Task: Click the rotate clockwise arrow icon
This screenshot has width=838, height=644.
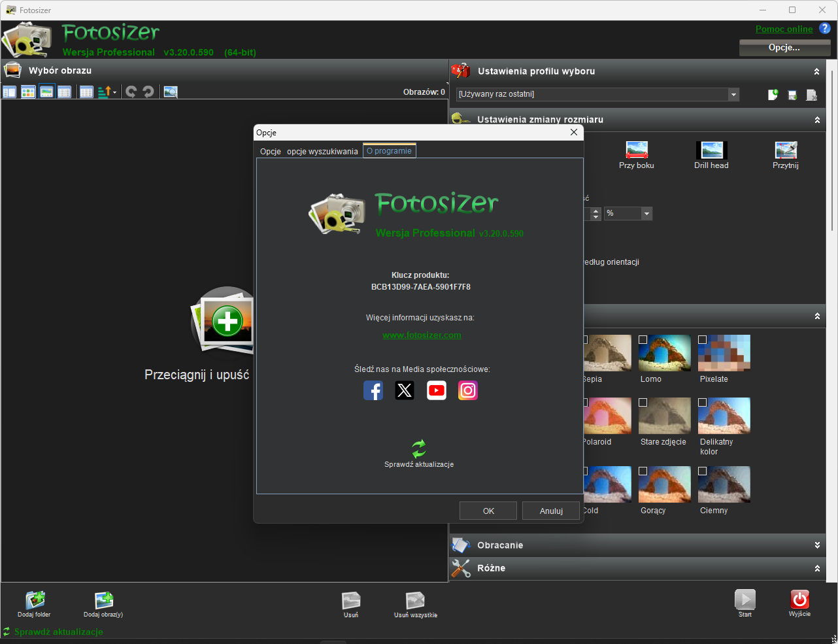Action: point(148,92)
